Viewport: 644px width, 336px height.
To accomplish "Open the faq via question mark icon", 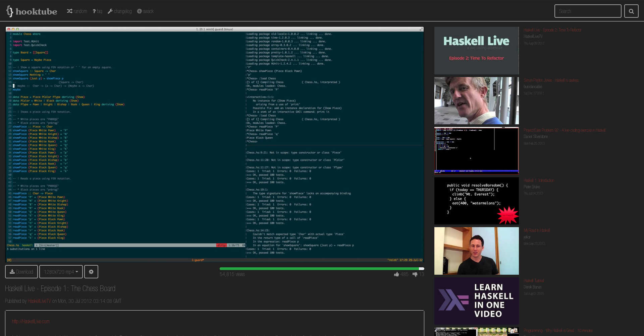I will tap(94, 11).
